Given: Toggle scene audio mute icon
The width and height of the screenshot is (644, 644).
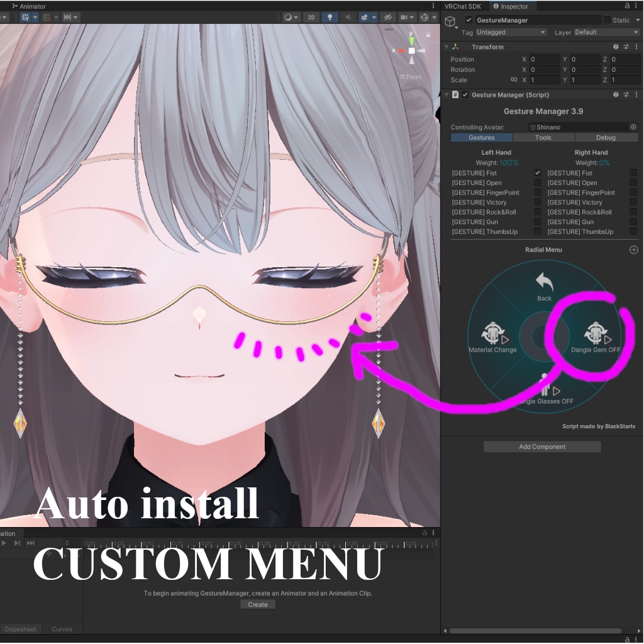Looking at the screenshot, I should (x=348, y=17).
